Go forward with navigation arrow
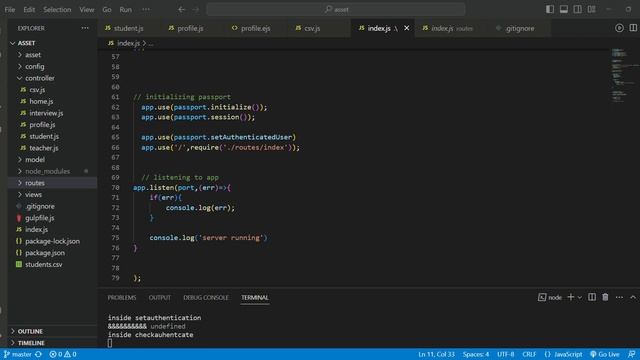The height and width of the screenshot is (360, 640). click(196, 9)
